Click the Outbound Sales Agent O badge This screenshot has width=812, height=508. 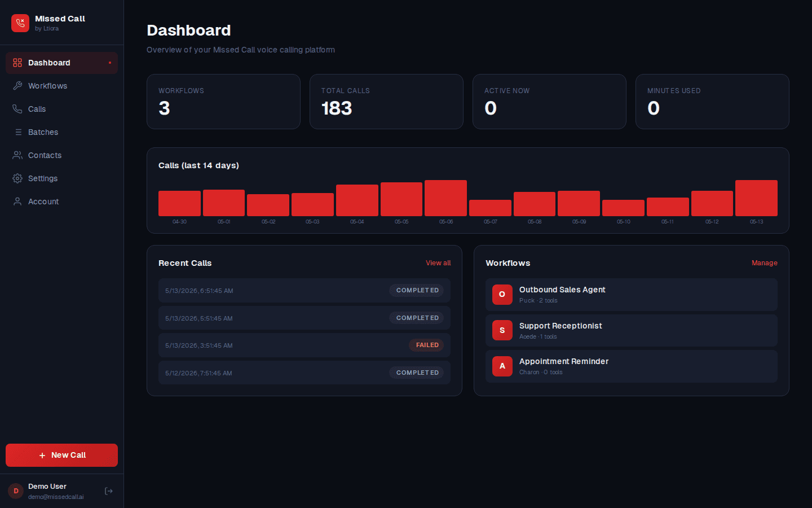coord(502,295)
